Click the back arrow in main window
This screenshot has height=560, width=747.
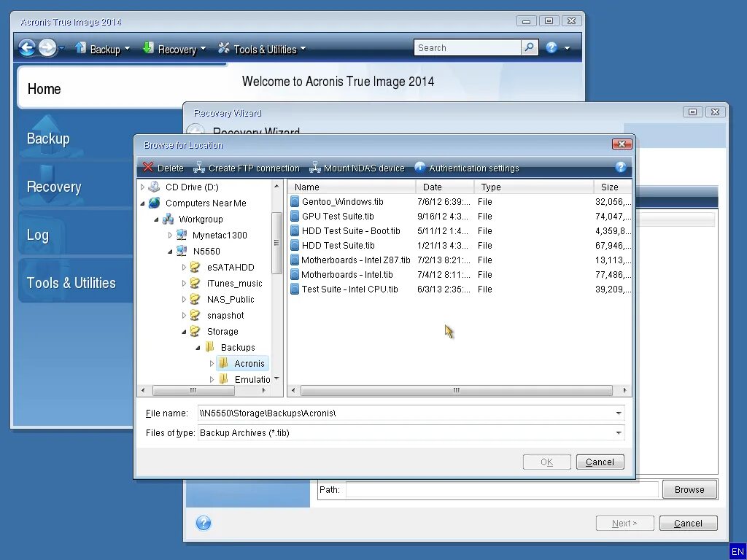27,47
